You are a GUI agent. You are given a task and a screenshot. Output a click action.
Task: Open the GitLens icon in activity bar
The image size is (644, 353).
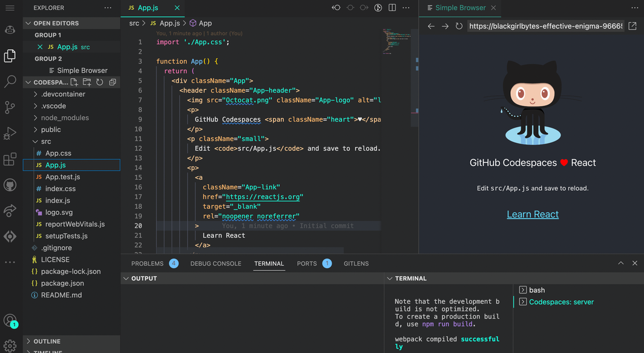click(x=10, y=237)
